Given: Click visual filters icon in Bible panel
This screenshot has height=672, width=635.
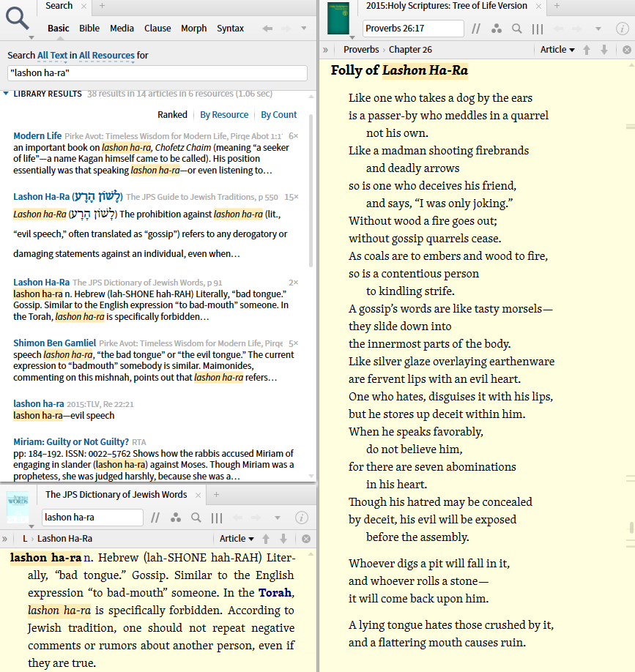Looking at the screenshot, I should click(x=497, y=29).
